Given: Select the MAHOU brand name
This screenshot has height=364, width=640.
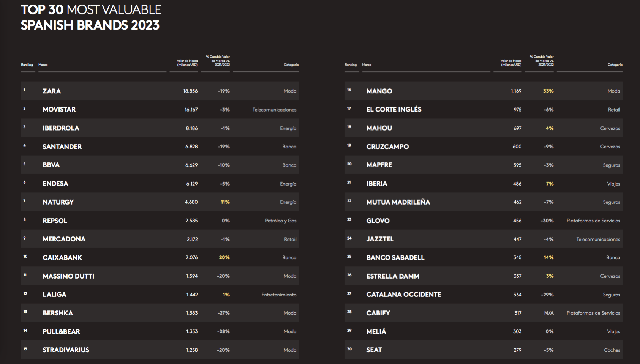Looking at the screenshot, I should (379, 128).
